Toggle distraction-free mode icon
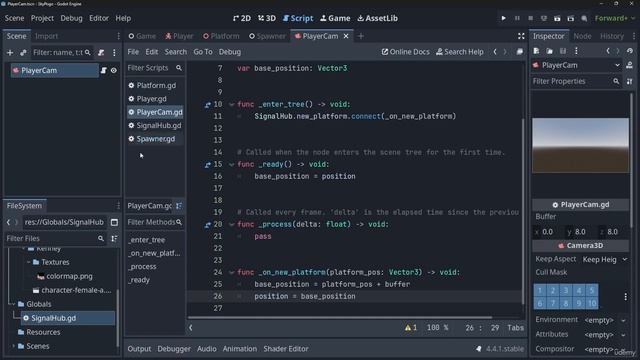Viewport: 640px width, 360px height. 521,36
